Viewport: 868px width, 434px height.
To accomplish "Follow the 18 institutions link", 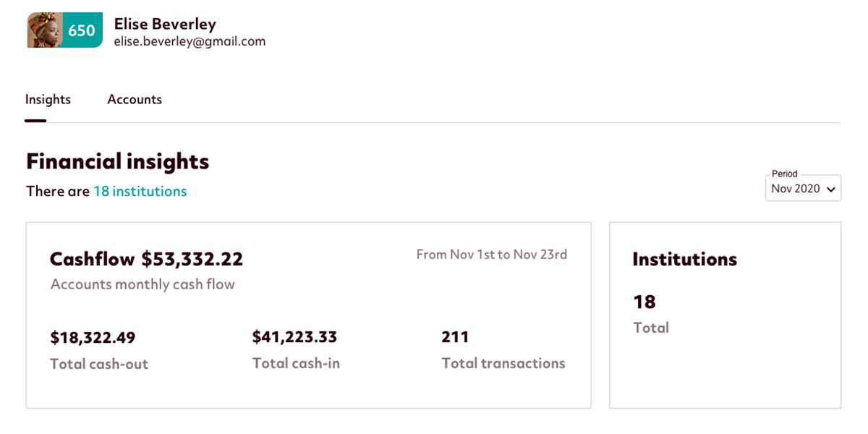I will 140,192.
